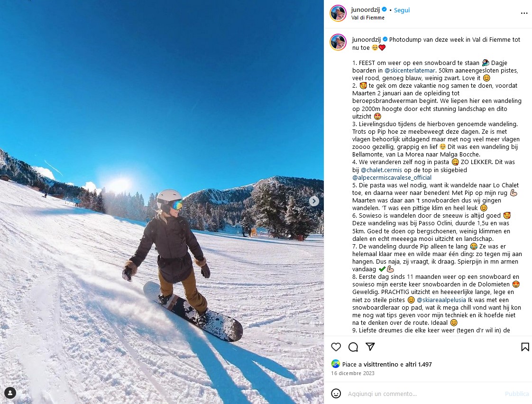Click the Pubblica post comment button
Viewport: 532px width, 404px height.
tap(517, 394)
